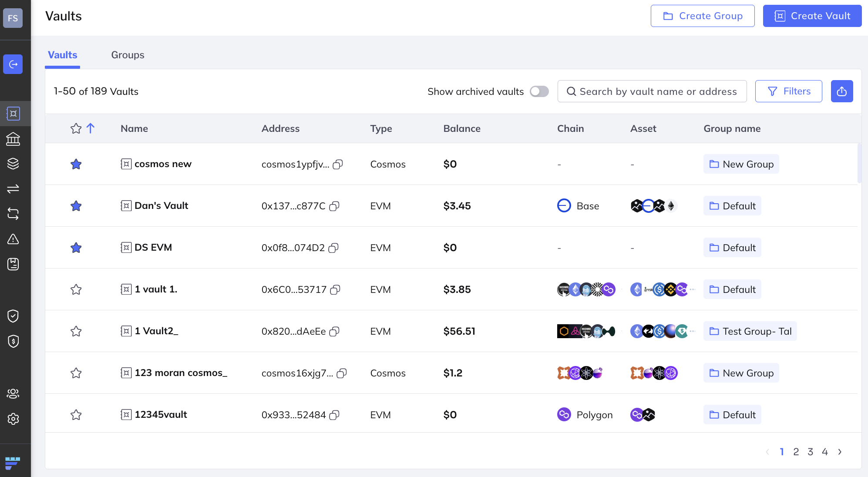Click the Create Group button

click(703, 16)
